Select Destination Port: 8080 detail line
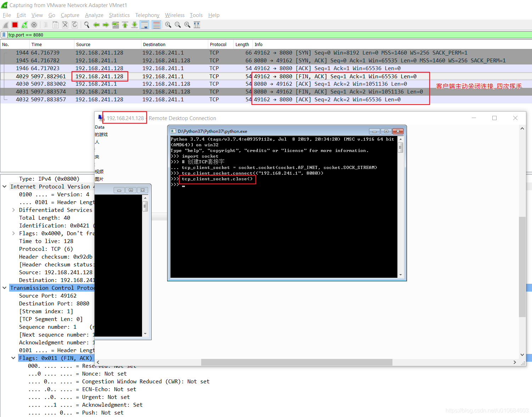 (x=54, y=303)
